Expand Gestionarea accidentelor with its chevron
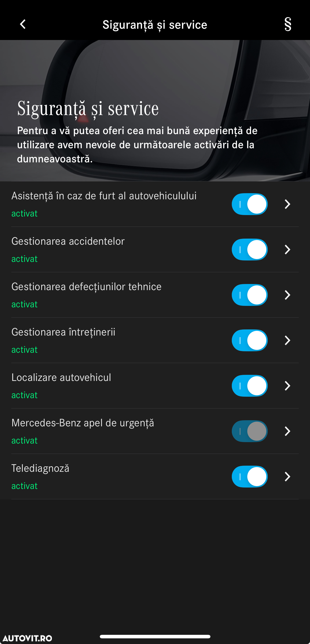This screenshot has width=310, height=644. pos(287,249)
